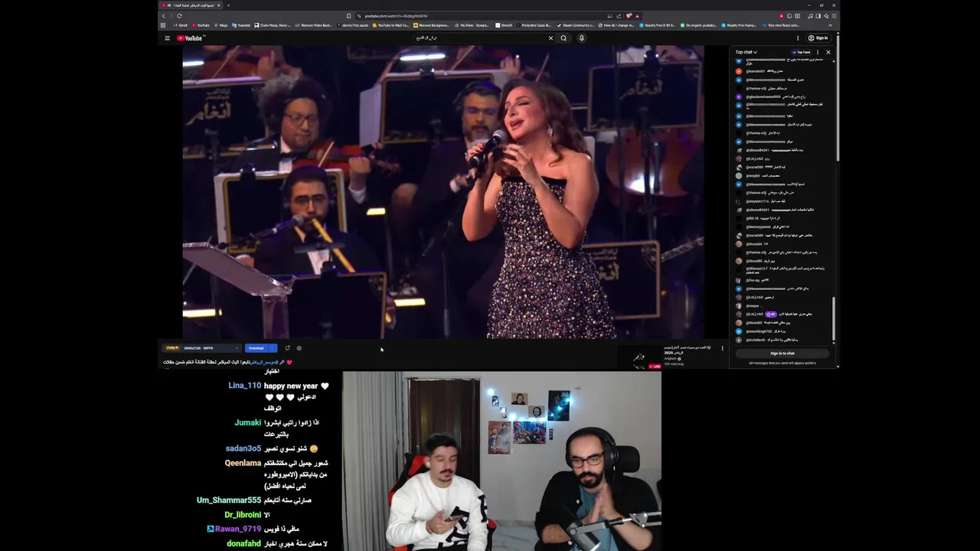Go back in the browser
The image size is (980, 551).
point(163,16)
